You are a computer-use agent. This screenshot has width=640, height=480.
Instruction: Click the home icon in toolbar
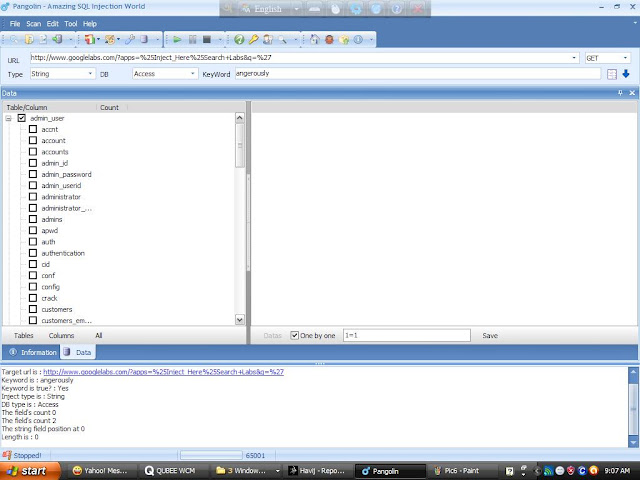pos(314,39)
